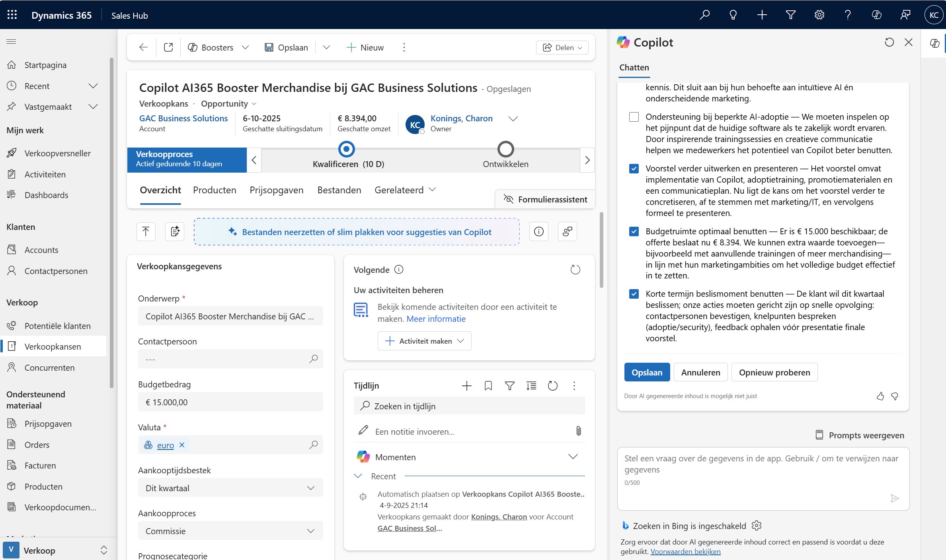Add a timeline record with plus icon
This screenshot has width=946, height=560.
click(x=466, y=385)
